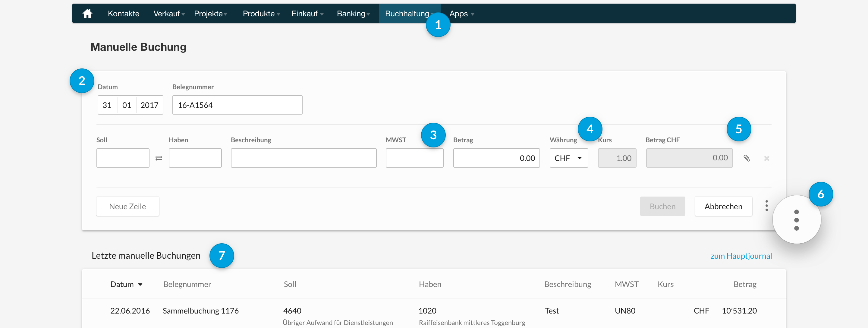
Task: Open the Buchhaltung menu
Action: tap(409, 14)
